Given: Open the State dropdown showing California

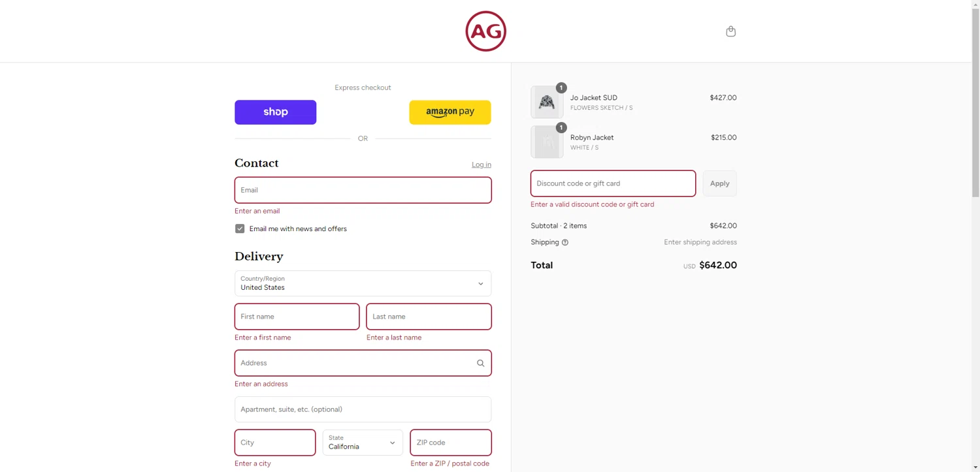Looking at the screenshot, I should (363, 443).
